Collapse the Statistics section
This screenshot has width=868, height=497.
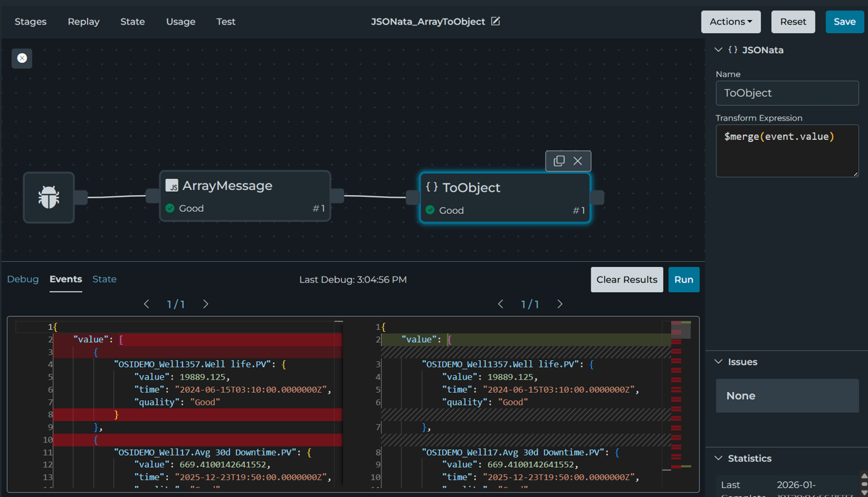[718, 458]
